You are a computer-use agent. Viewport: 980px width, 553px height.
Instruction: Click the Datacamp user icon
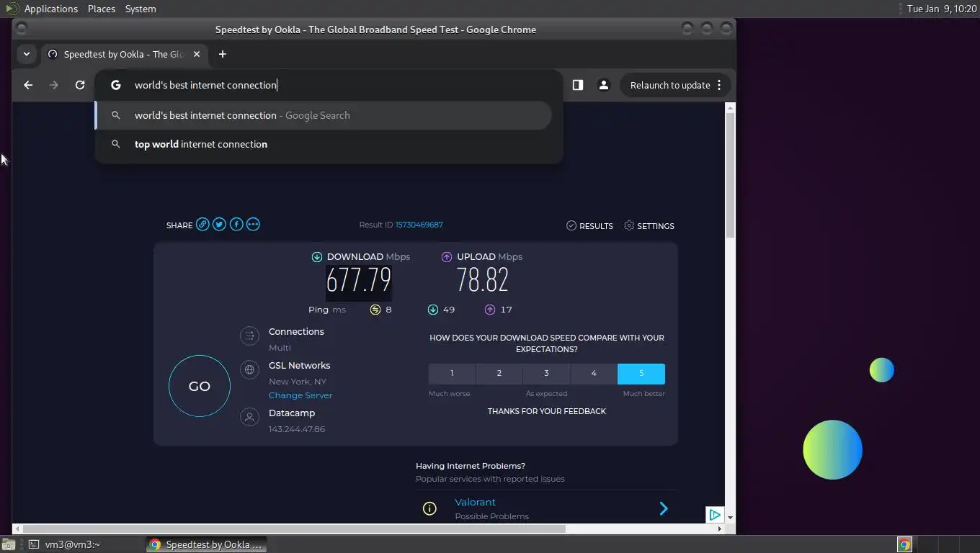click(x=249, y=417)
